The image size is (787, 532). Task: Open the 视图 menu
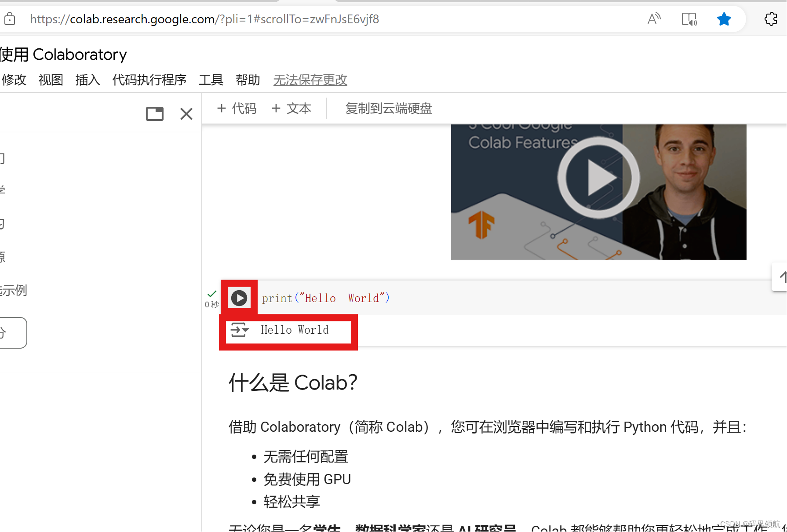pyautogui.click(x=51, y=80)
